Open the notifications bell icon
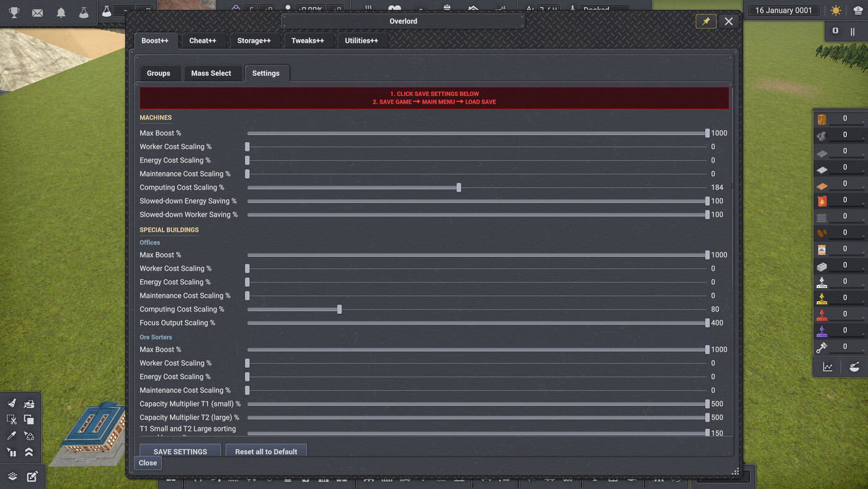The image size is (868, 489). click(x=61, y=12)
